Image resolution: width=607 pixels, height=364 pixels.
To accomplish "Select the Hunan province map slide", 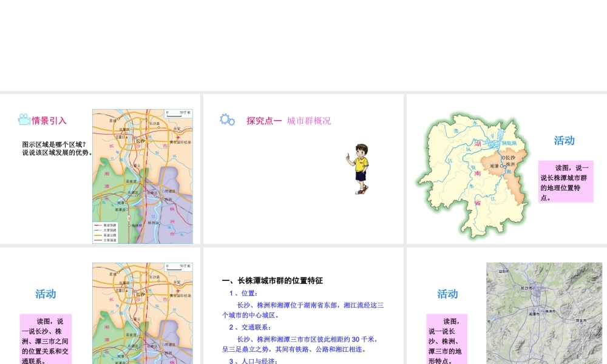I will (x=507, y=169).
